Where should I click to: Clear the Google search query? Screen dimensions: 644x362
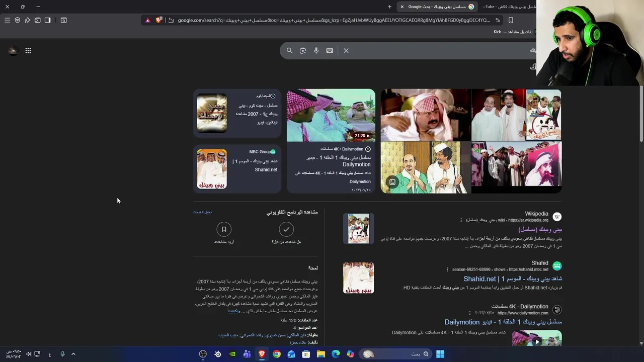click(x=346, y=50)
